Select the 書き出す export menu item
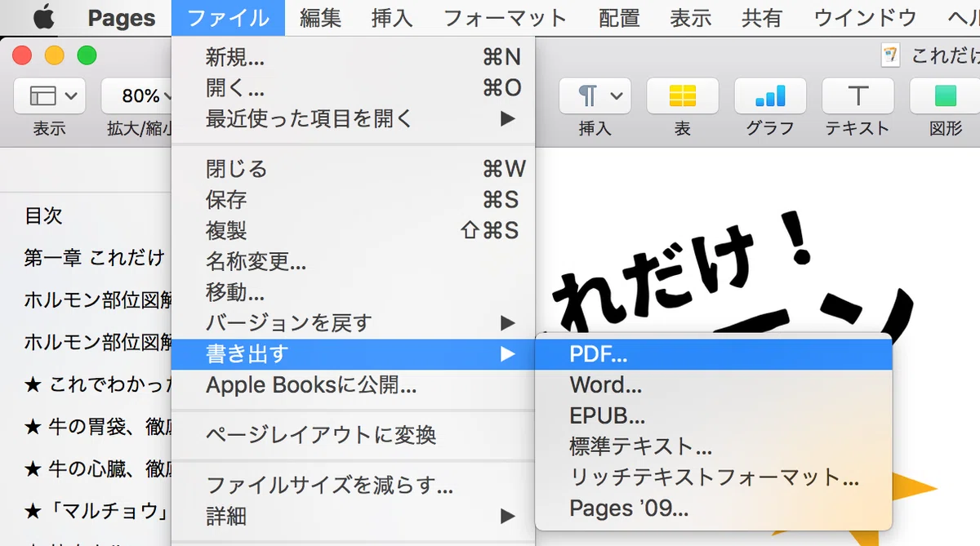Viewport: 980px width, 546px height. (x=354, y=354)
